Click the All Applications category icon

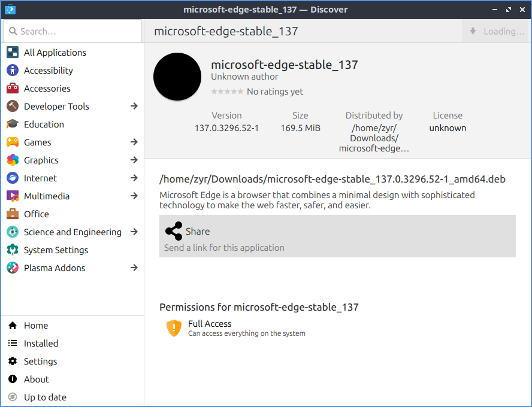click(x=13, y=53)
